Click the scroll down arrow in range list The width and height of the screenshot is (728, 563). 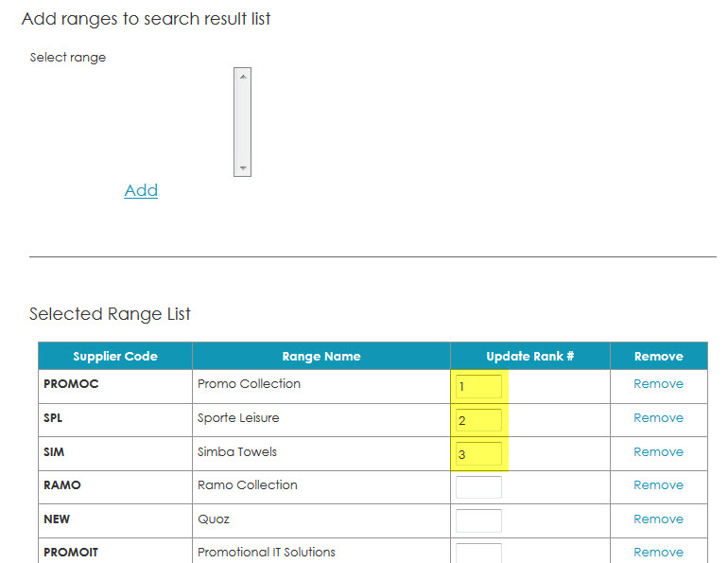coord(242,167)
